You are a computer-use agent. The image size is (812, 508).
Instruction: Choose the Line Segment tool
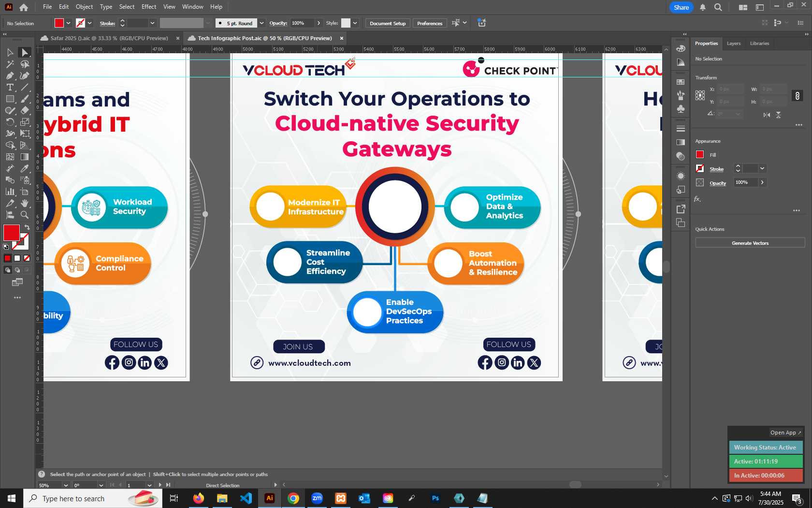25,87
